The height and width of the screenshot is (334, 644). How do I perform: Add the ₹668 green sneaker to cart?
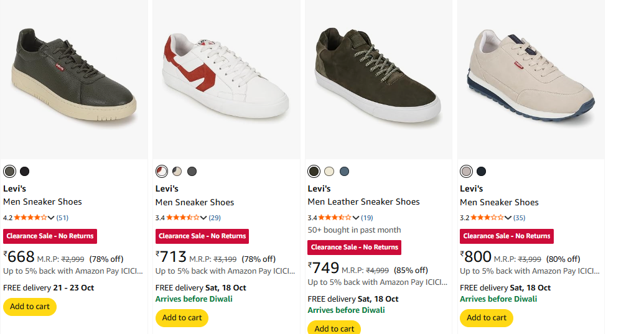(x=30, y=307)
